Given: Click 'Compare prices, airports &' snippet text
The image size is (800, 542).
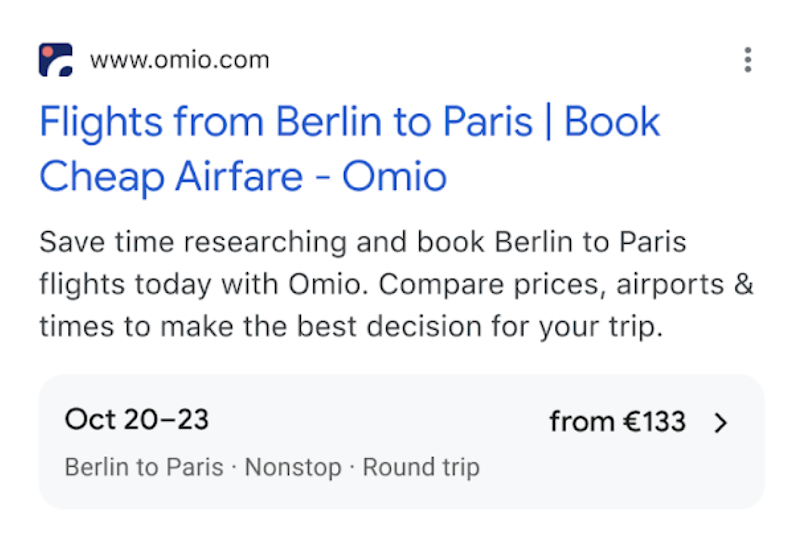Looking at the screenshot, I should click(566, 285).
